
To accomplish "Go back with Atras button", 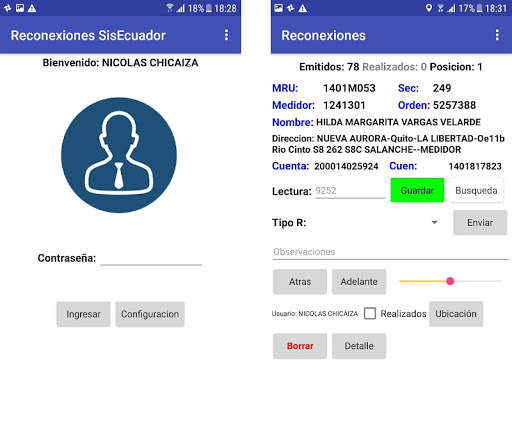I will (x=300, y=282).
